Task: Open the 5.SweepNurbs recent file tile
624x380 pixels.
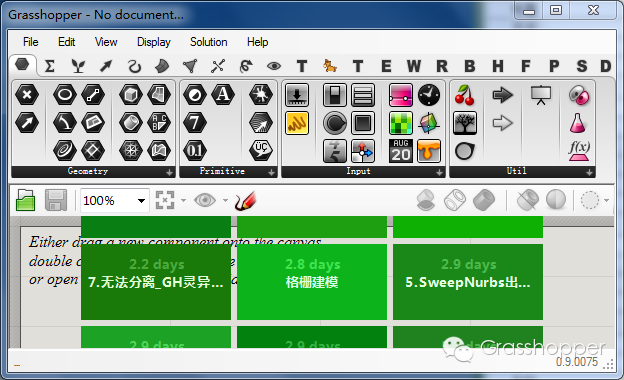Action: click(x=468, y=282)
